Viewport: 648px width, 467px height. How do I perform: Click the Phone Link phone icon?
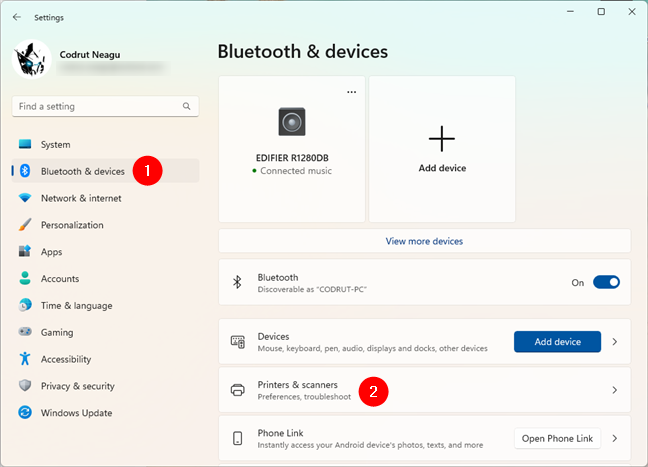tap(238, 438)
